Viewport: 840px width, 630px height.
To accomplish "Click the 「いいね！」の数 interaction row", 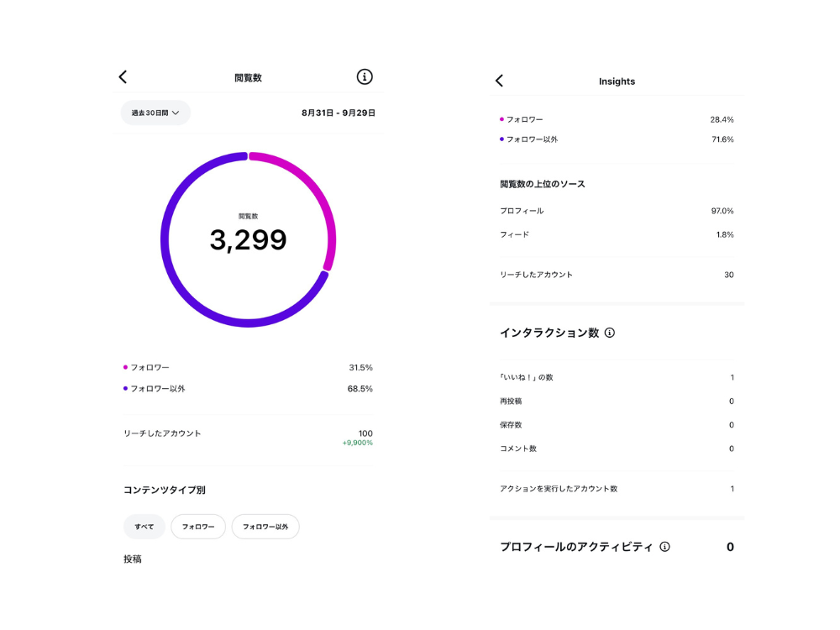I will click(617, 378).
